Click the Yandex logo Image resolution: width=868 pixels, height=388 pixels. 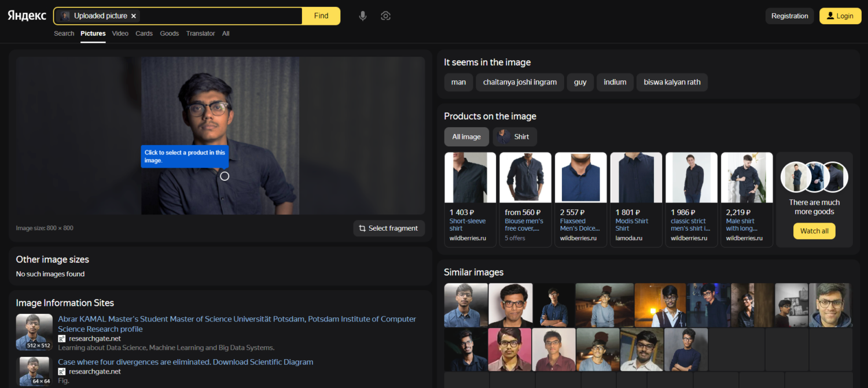tap(27, 16)
